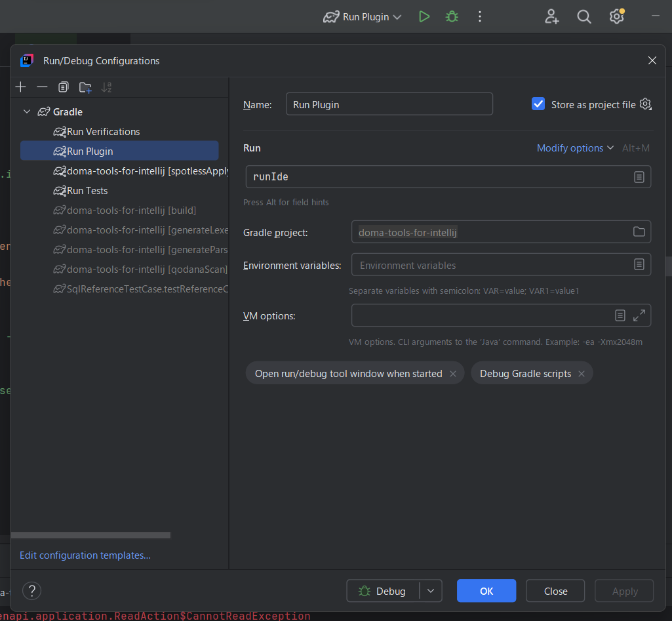
Task: Toggle the Store as project file checkbox
Action: point(538,104)
